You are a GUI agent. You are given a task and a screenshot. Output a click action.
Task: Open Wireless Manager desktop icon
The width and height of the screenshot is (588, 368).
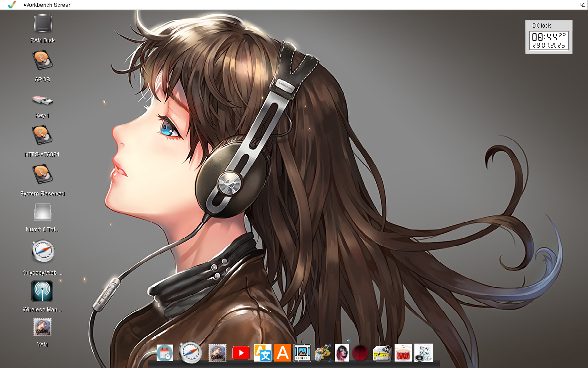[42, 292]
